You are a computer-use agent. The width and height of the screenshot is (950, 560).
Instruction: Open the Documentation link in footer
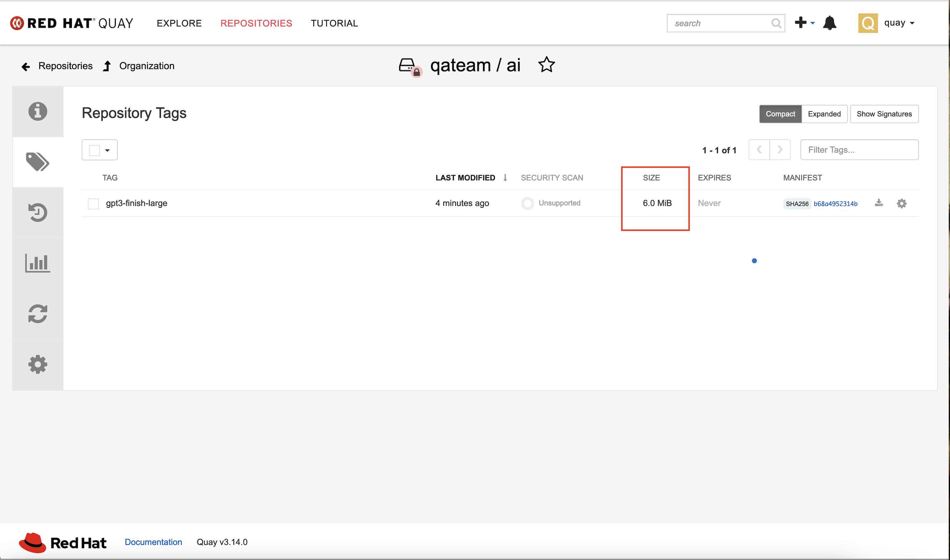(153, 542)
